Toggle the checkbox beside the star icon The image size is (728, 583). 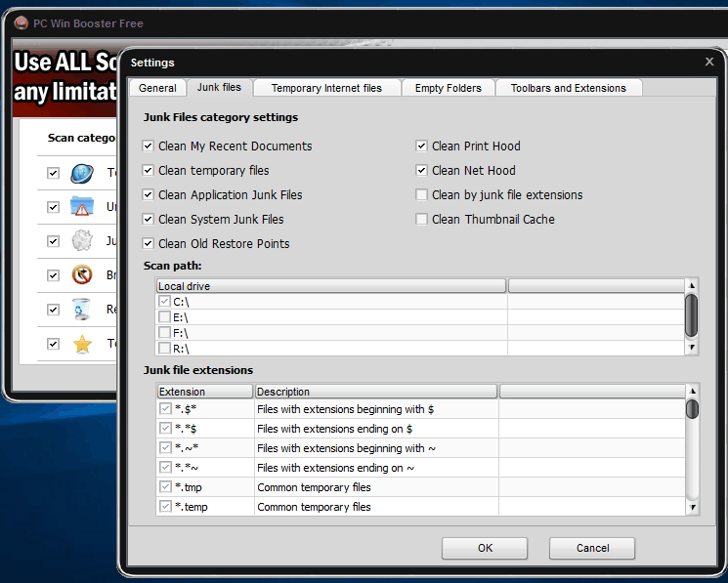pos(53,344)
